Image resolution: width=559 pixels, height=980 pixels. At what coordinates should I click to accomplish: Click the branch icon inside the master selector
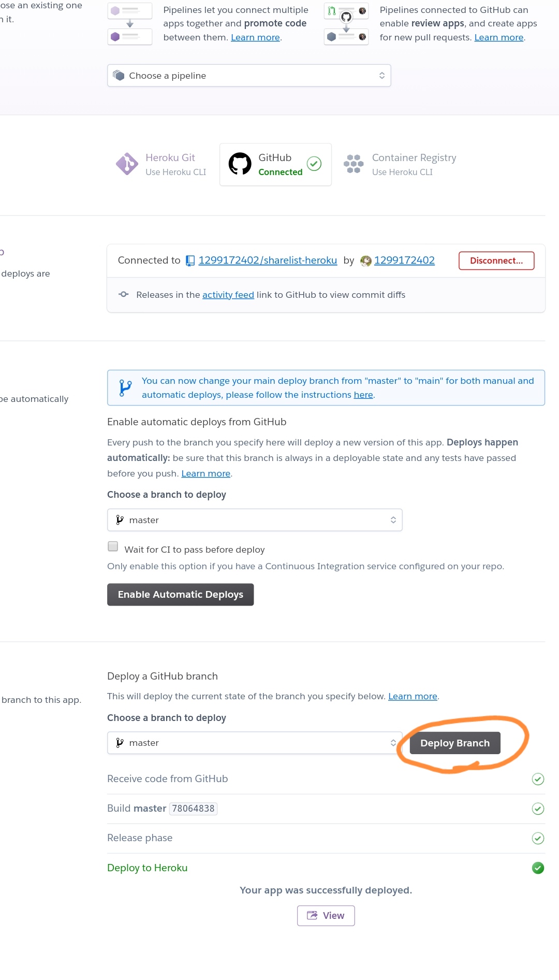pyautogui.click(x=120, y=520)
